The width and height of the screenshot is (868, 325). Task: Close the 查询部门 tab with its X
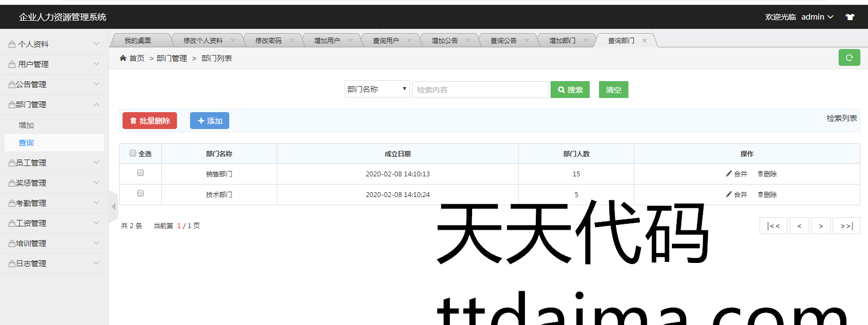click(x=644, y=41)
